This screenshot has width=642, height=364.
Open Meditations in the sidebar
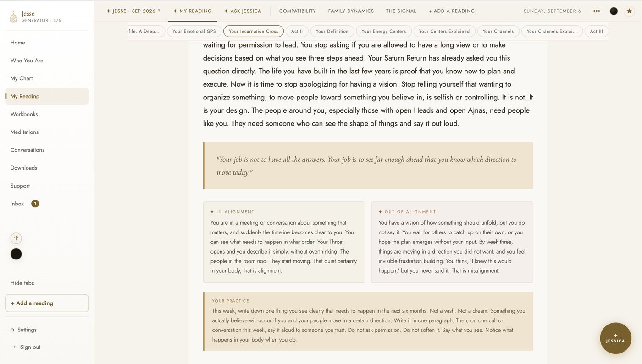pyautogui.click(x=47, y=132)
